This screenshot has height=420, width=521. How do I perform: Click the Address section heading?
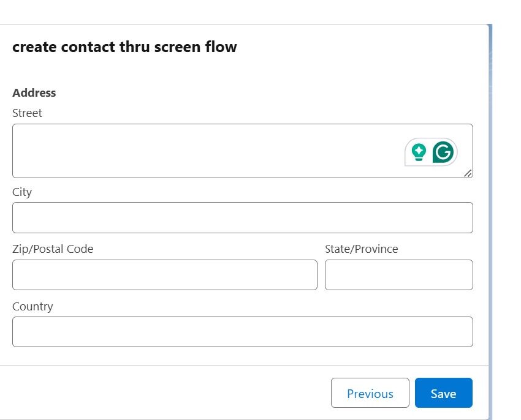click(x=34, y=92)
